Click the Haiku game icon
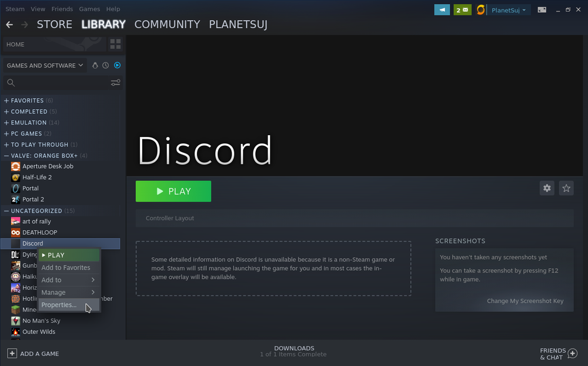This screenshot has width=588, height=366. pos(15,277)
